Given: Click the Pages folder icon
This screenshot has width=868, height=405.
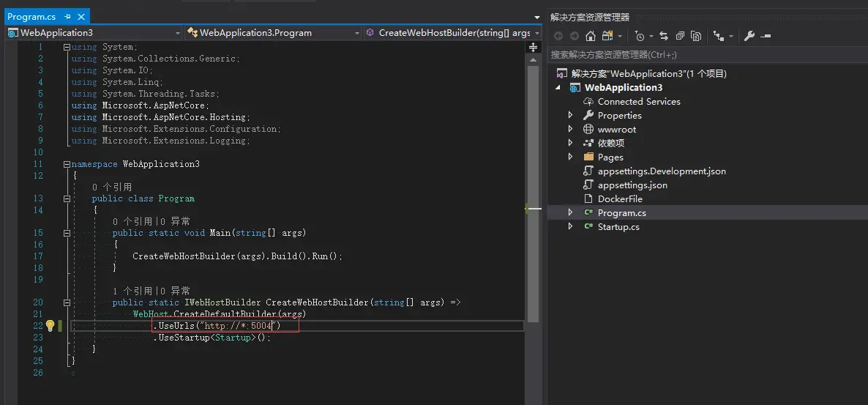Looking at the screenshot, I should [x=588, y=157].
